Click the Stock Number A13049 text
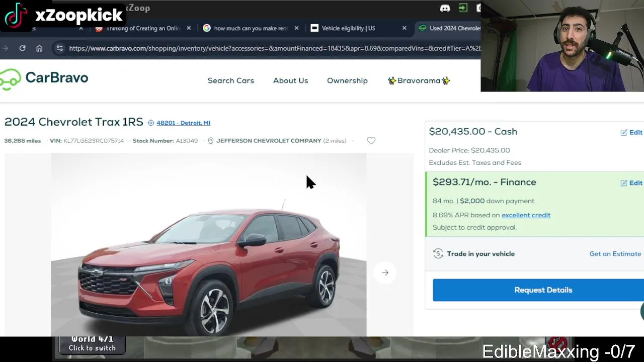 click(165, 141)
